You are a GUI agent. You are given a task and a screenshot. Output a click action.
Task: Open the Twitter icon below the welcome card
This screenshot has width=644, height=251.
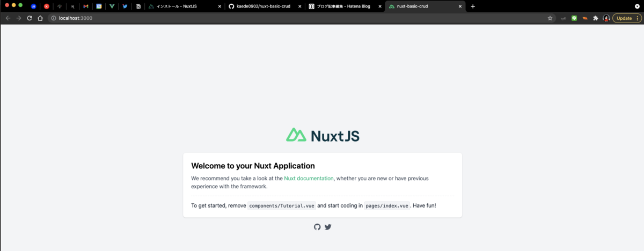[328, 227]
